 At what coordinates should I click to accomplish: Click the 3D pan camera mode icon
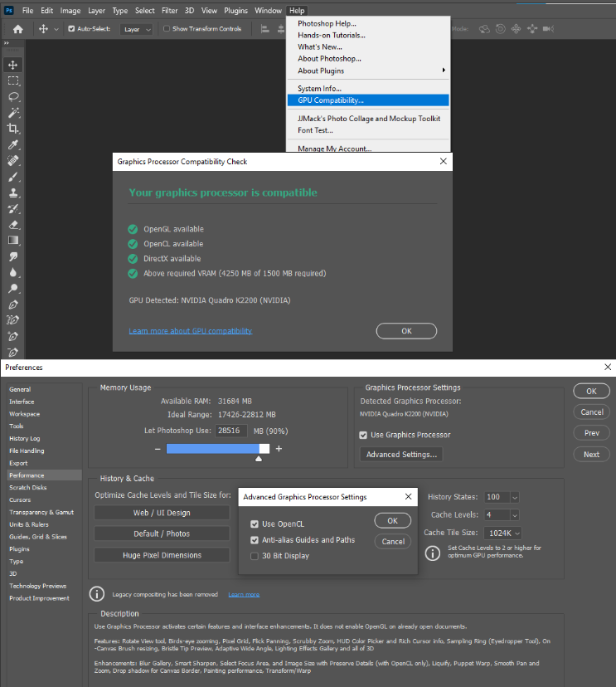click(x=517, y=29)
